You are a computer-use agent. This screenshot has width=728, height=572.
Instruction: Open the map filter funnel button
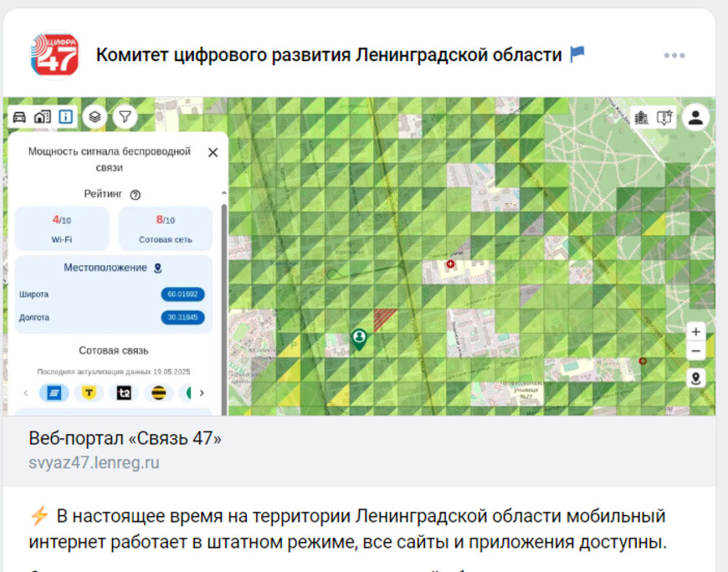click(x=124, y=117)
